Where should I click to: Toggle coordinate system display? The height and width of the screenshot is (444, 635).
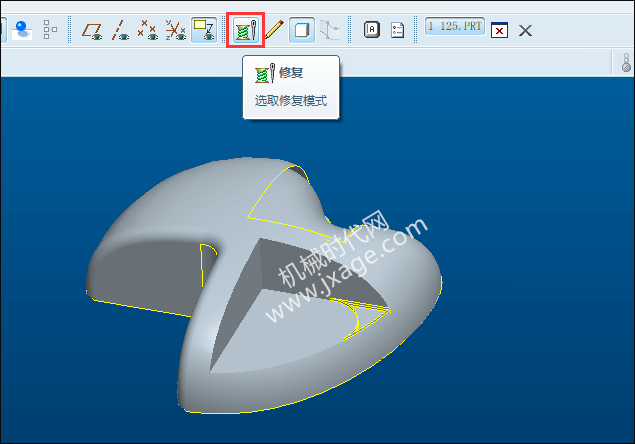175,30
